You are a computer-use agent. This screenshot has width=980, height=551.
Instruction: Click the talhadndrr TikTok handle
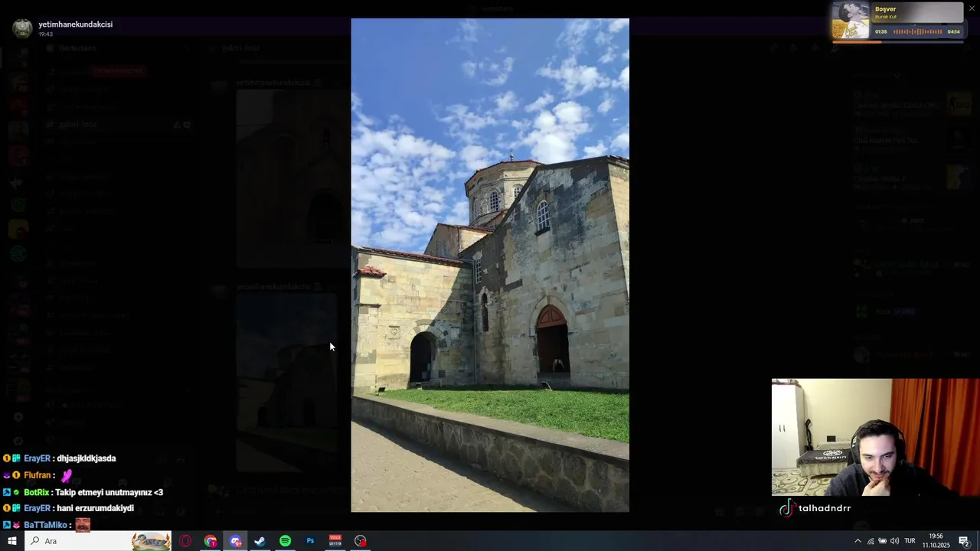(x=825, y=508)
